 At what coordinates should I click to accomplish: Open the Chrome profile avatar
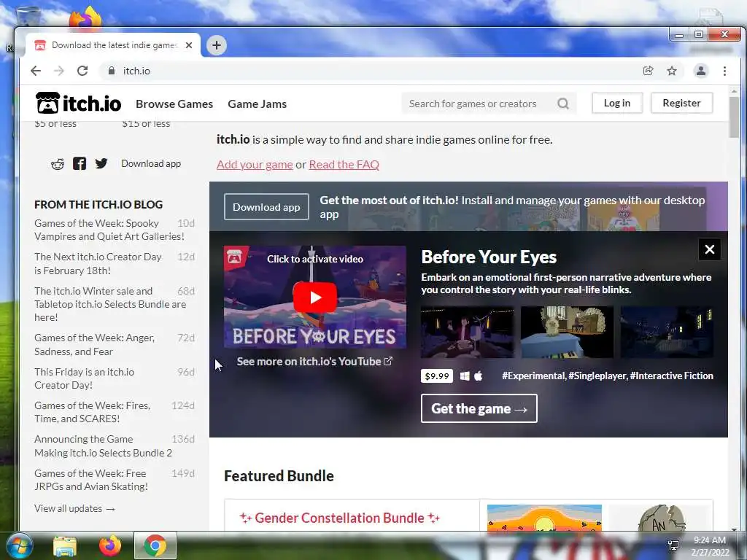(x=701, y=71)
